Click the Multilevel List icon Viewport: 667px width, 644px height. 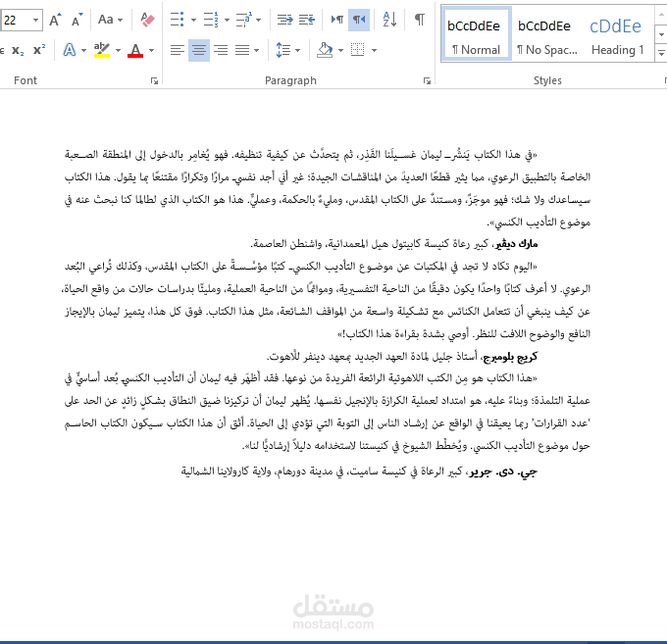[244, 20]
